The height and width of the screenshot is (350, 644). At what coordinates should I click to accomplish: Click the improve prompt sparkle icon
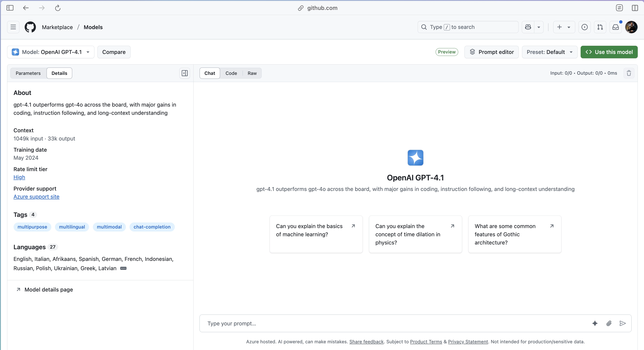(595, 323)
